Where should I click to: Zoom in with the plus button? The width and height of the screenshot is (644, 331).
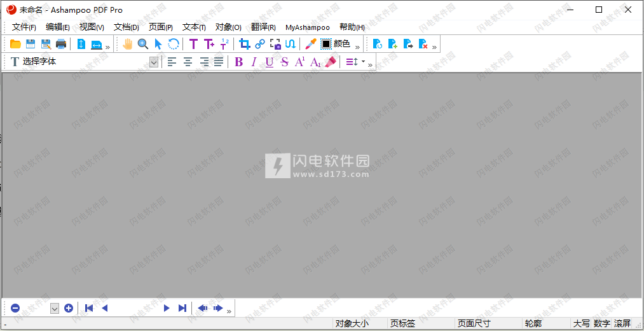[69, 308]
